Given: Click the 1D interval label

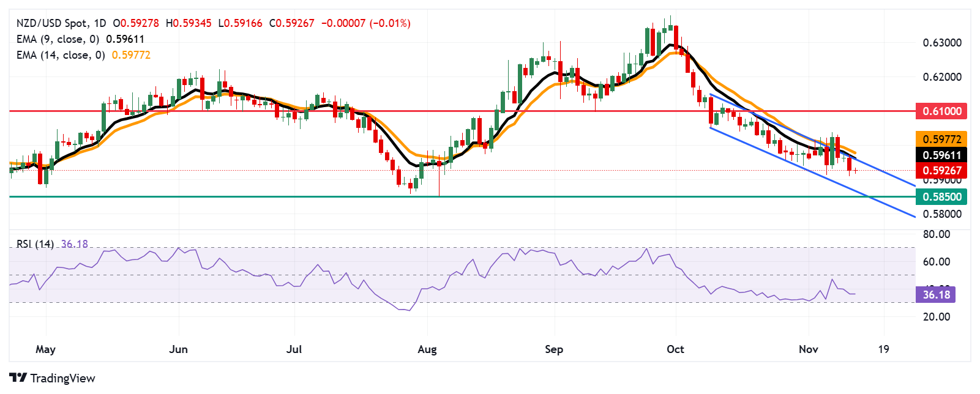Looking at the screenshot, I should click(99, 23).
